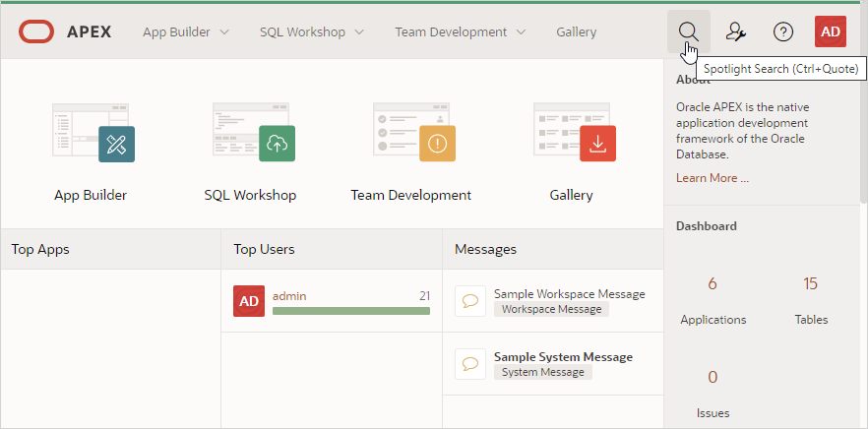This screenshot has width=868, height=429.
Task: Click the Issues dashboard label
Action: [x=713, y=413]
